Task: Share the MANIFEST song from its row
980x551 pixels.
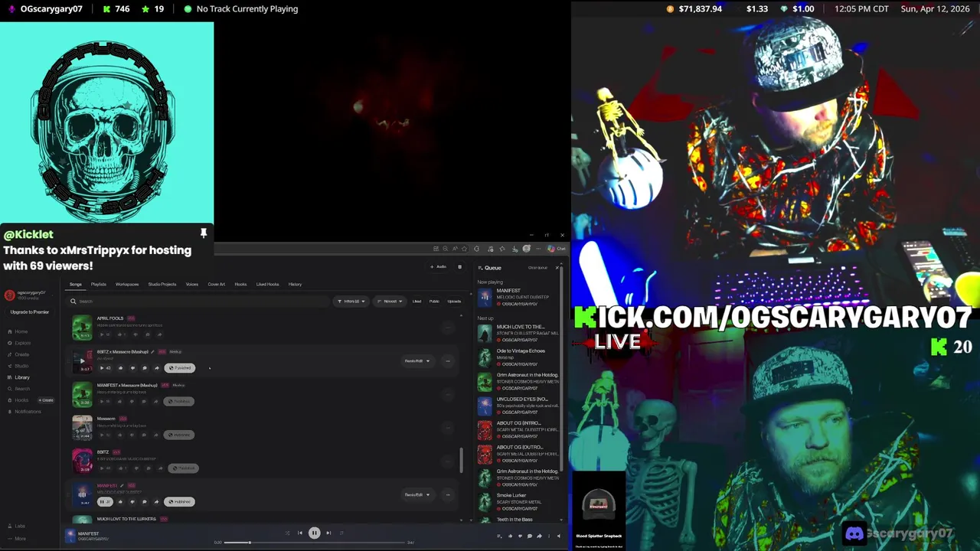Action: pyautogui.click(x=157, y=501)
